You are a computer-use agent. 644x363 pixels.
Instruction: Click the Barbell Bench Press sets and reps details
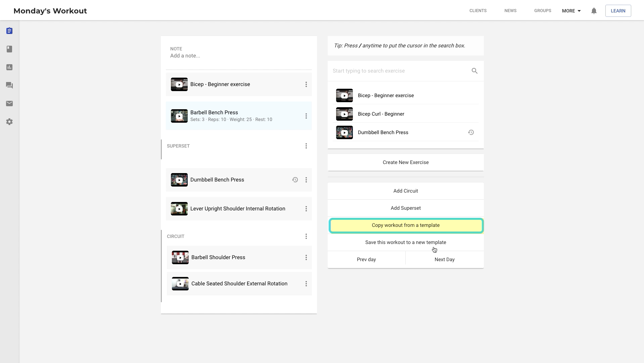[231, 120]
